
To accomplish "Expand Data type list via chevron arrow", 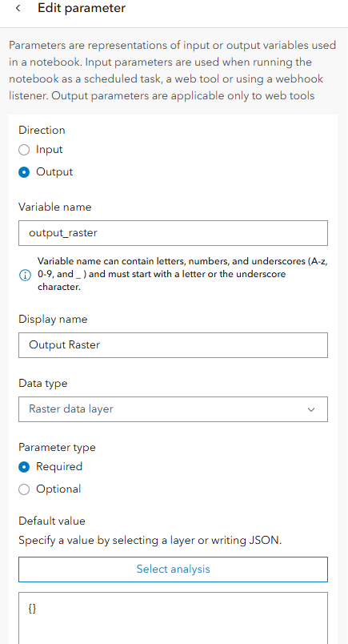I will [311, 409].
